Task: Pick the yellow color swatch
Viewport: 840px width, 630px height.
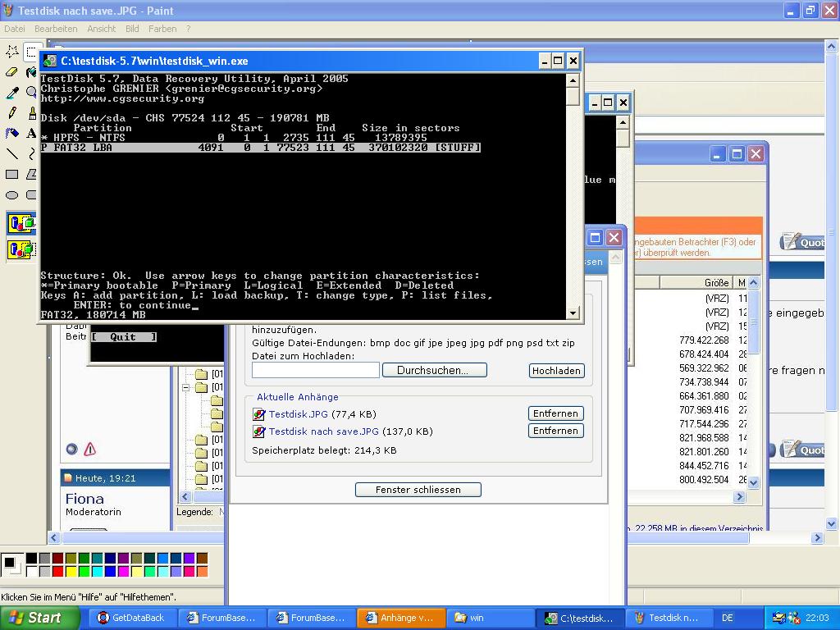Action: tap(71, 572)
